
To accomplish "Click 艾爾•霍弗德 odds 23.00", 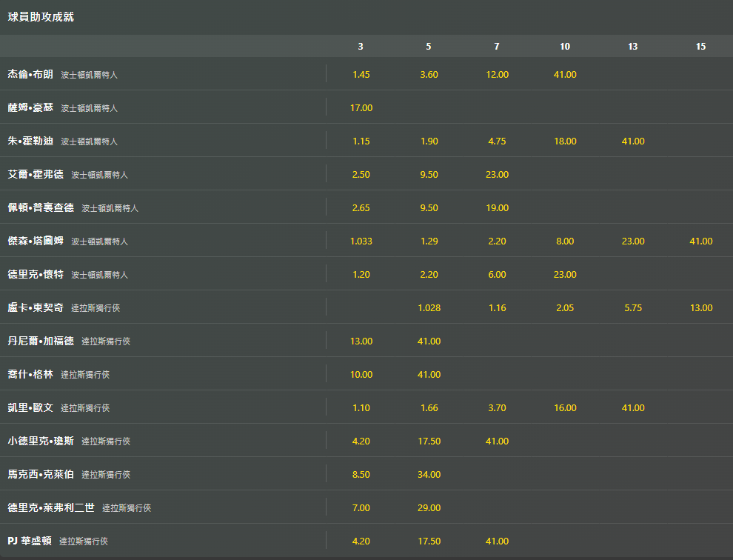I will [x=497, y=175].
